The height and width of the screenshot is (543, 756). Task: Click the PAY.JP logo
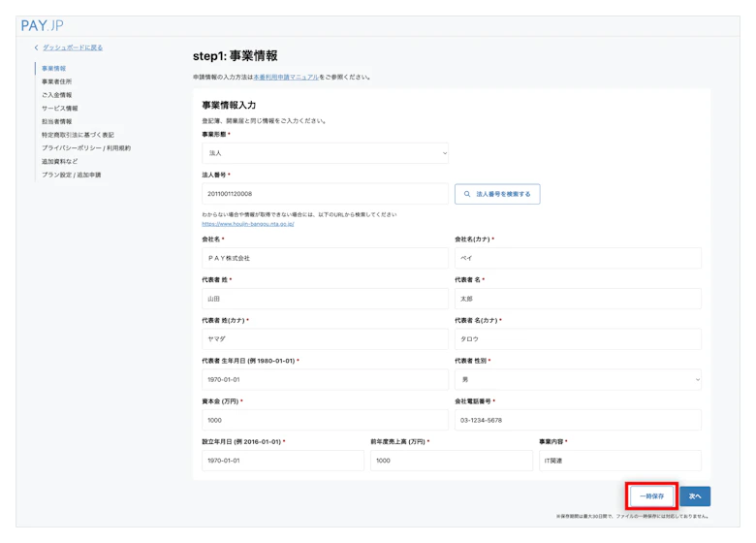(42, 25)
